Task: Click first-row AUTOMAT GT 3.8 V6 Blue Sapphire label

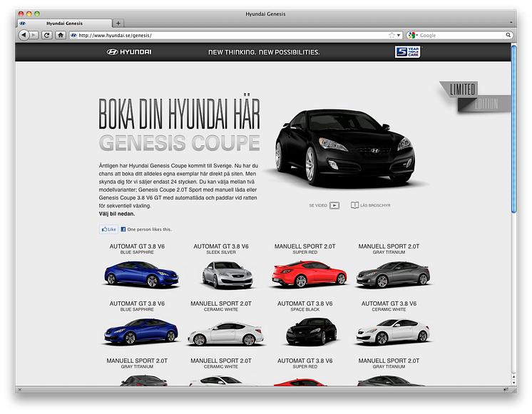Action: (x=137, y=249)
